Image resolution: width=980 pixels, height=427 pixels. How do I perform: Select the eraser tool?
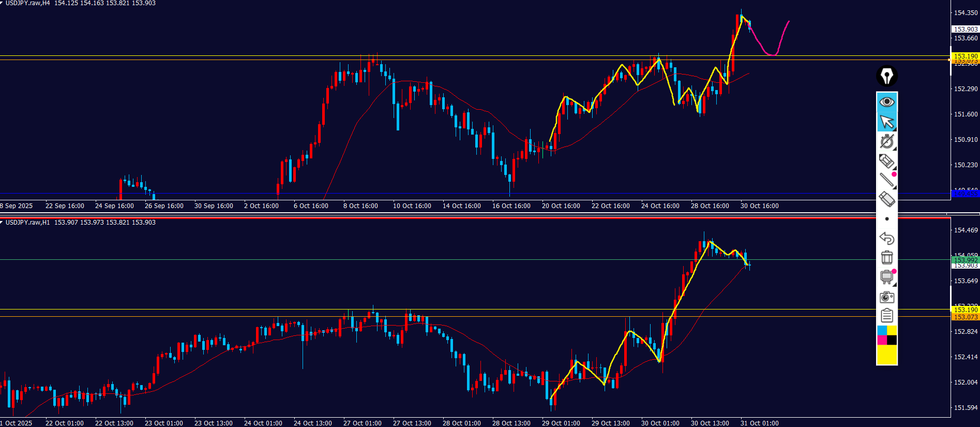(886, 199)
